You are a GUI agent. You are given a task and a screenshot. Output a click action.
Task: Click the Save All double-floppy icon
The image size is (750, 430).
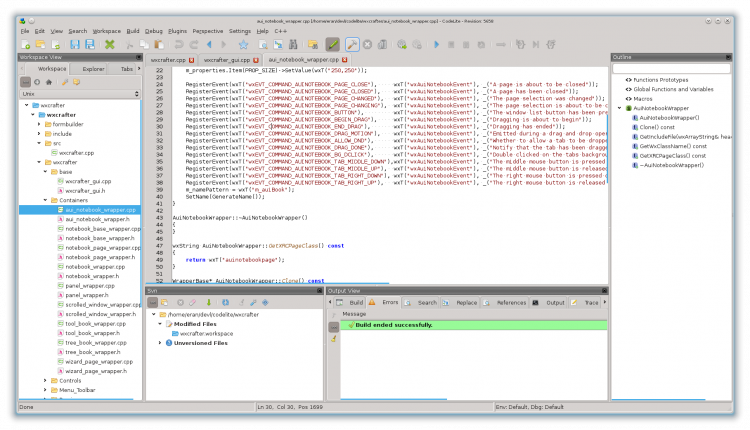tap(89, 44)
